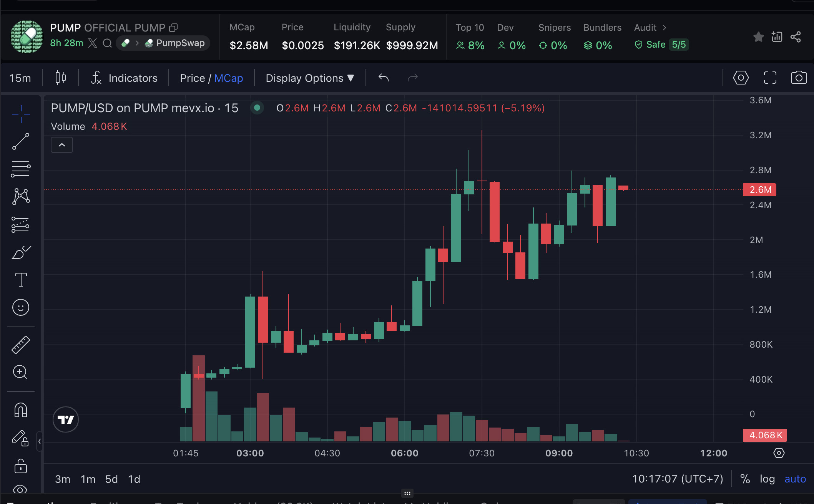The image size is (814, 504).
Task: Expand the Display Options dropdown
Action: 310,78
